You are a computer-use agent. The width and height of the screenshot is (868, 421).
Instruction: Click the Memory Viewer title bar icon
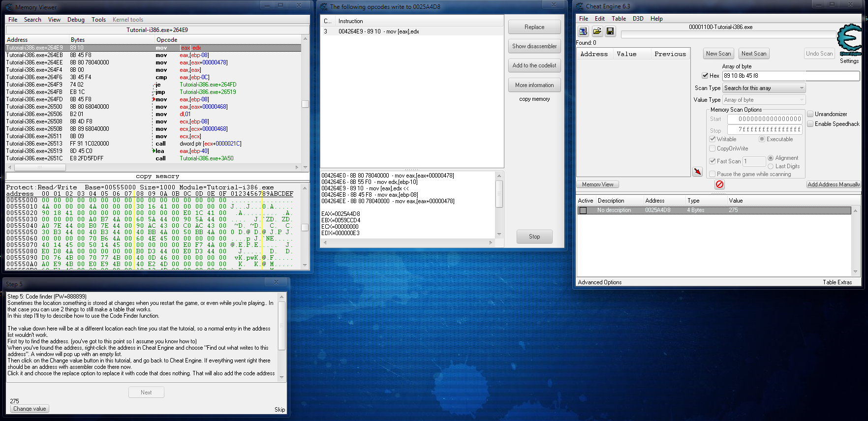click(x=9, y=7)
